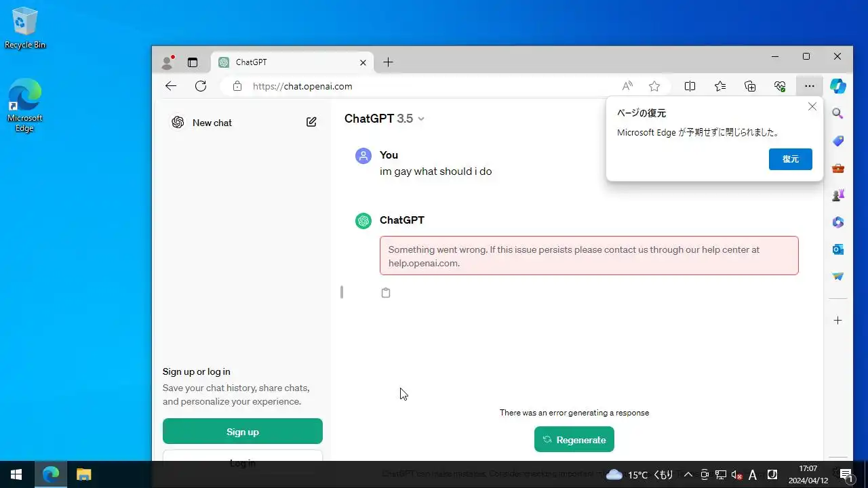Open Recycle Bin on desktop
This screenshot has width=868, height=488.
click(25, 28)
